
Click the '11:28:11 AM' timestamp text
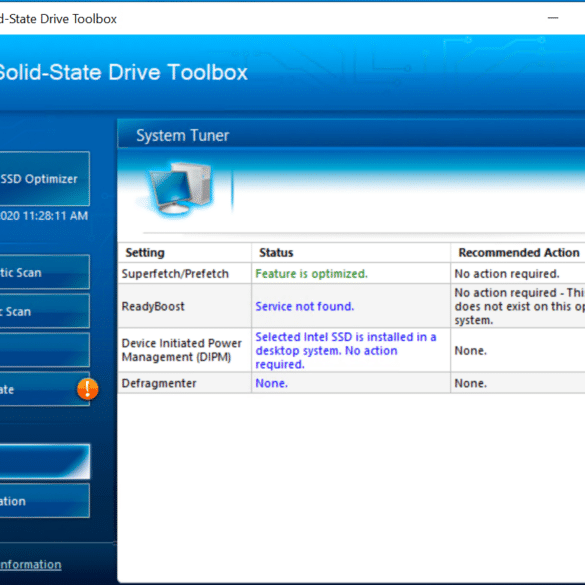click(56, 216)
